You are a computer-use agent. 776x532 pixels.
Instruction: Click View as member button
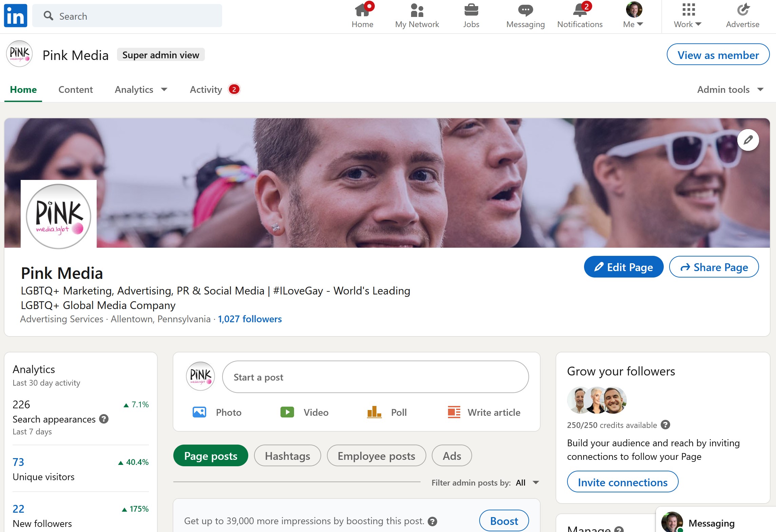point(718,55)
